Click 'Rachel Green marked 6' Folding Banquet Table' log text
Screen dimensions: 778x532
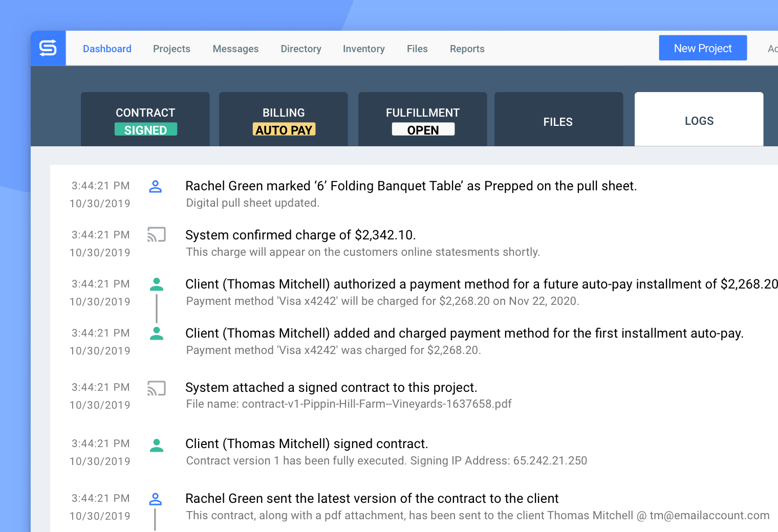click(x=411, y=186)
